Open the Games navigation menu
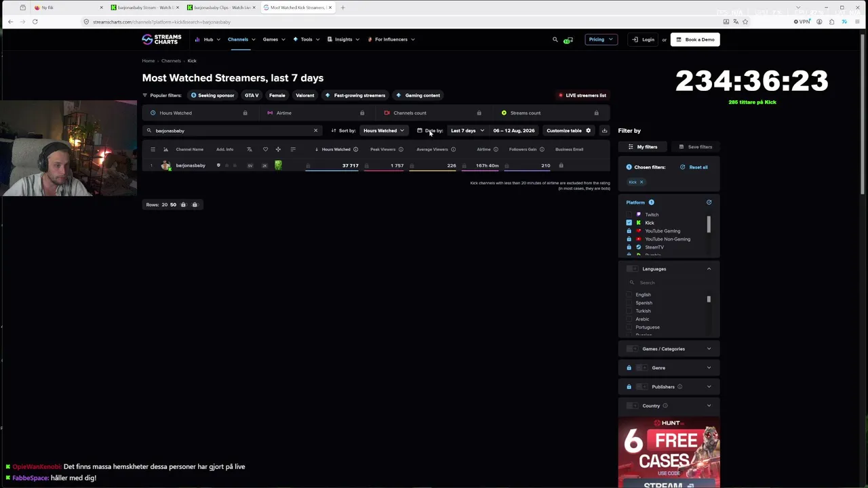This screenshot has height=488, width=868. coord(273,39)
